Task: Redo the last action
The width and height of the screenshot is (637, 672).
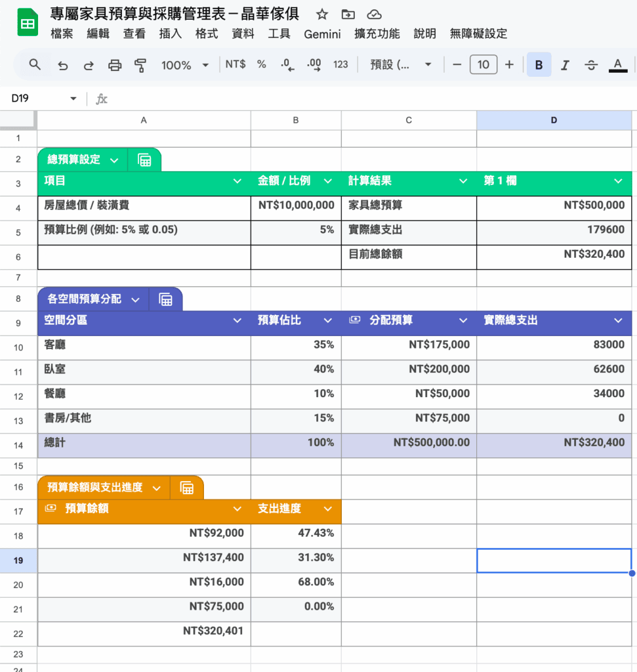Action: pos(89,65)
